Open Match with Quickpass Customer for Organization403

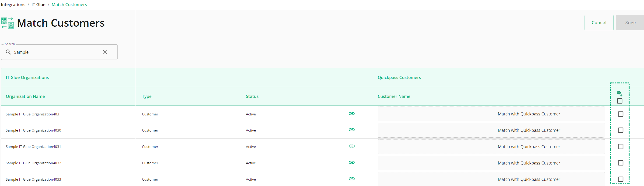pyautogui.click(x=491, y=114)
